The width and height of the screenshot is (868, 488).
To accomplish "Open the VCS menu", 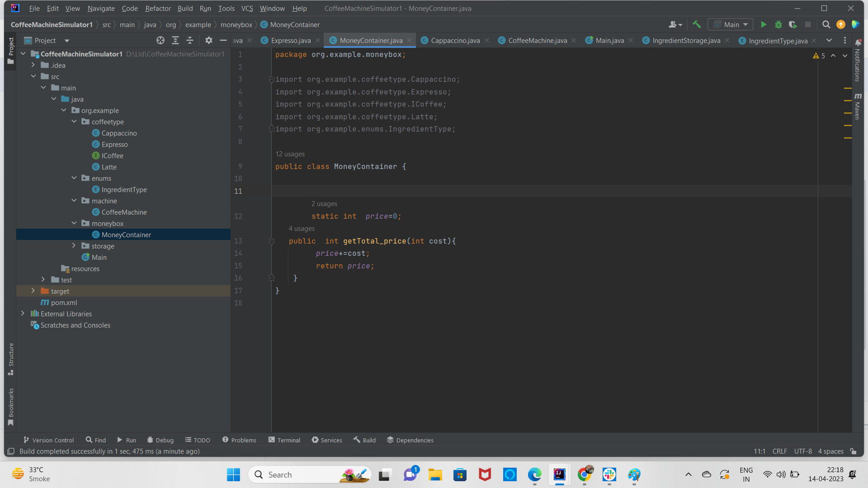I will [247, 8].
